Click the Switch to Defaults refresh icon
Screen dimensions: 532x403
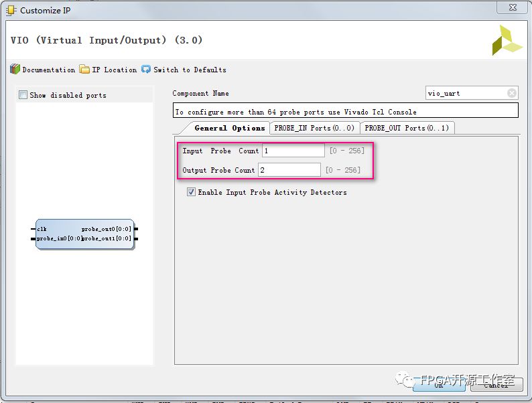click(x=146, y=70)
